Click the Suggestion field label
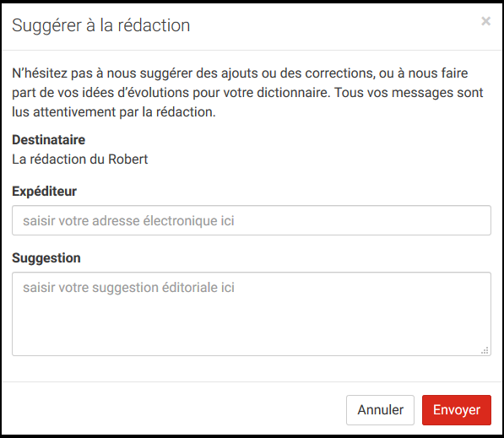This screenshot has width=504, height=438. tap(46, 258)
